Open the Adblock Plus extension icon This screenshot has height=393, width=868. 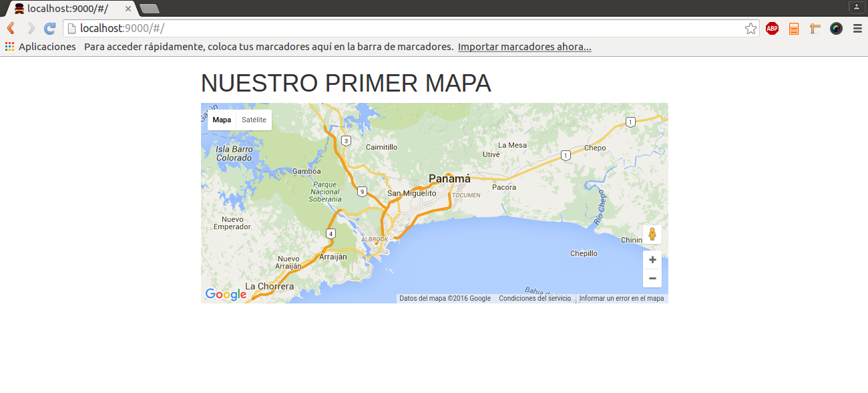pyautogui.click(x=772, y=28)
